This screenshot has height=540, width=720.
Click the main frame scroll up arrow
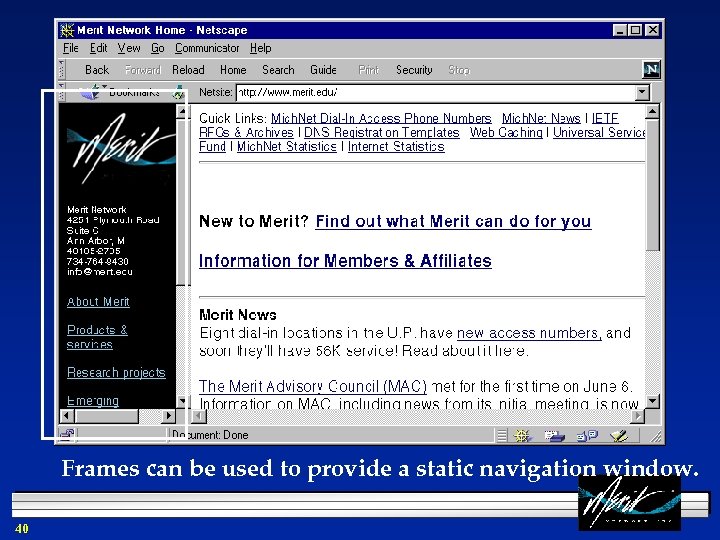(x=652, y=112)
